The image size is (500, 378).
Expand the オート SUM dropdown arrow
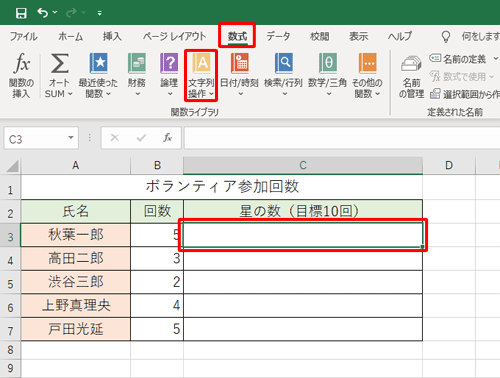tap(70, 94)
